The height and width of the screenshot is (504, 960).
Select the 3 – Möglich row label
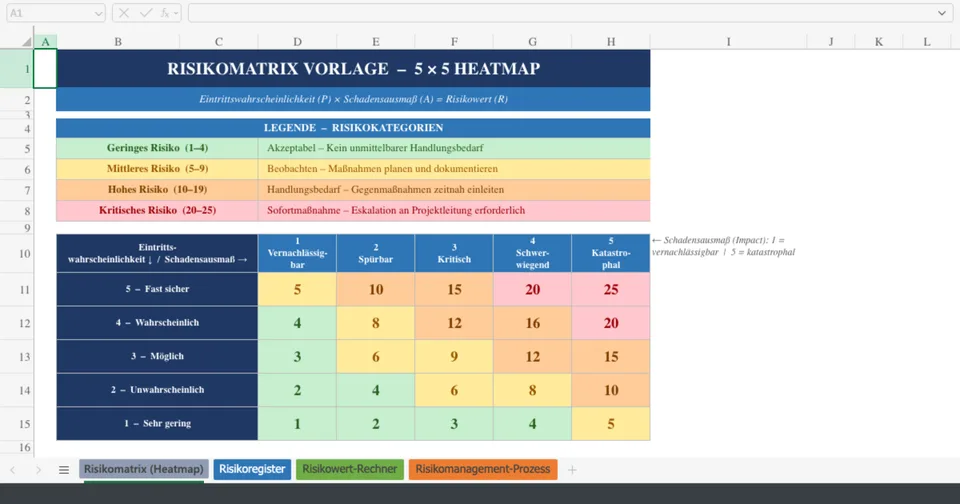click(157, 356)
